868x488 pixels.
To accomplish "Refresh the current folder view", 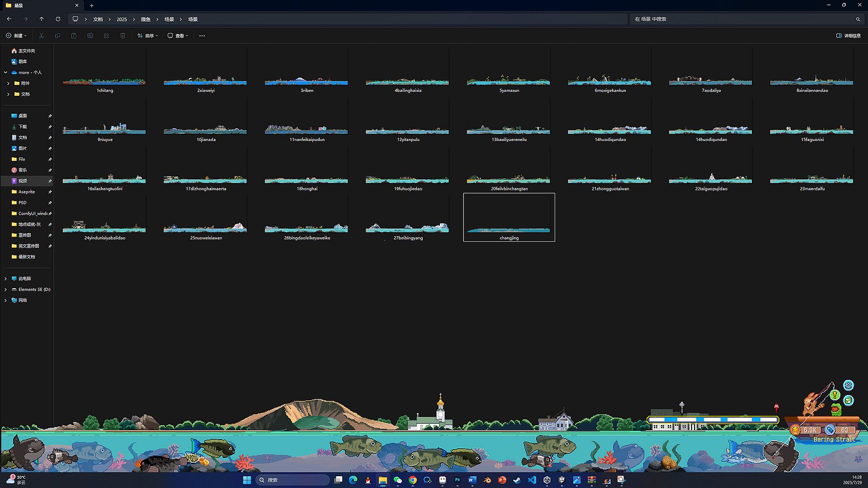I will coord(58,19).
